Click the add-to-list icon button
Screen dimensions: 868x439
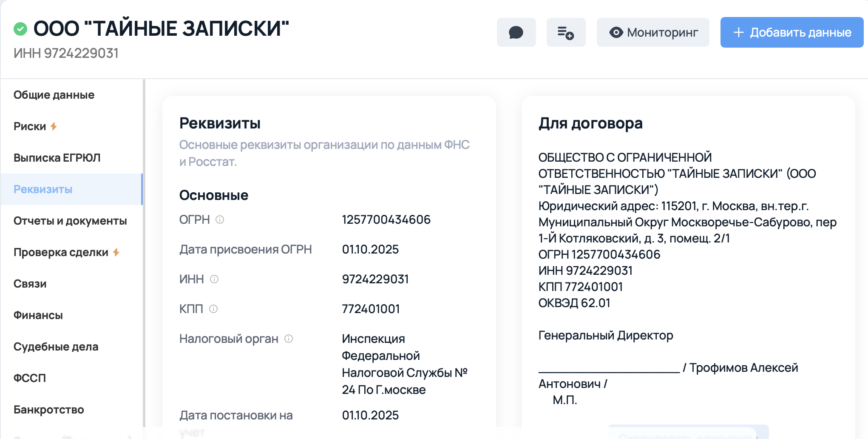pos(566,32)
